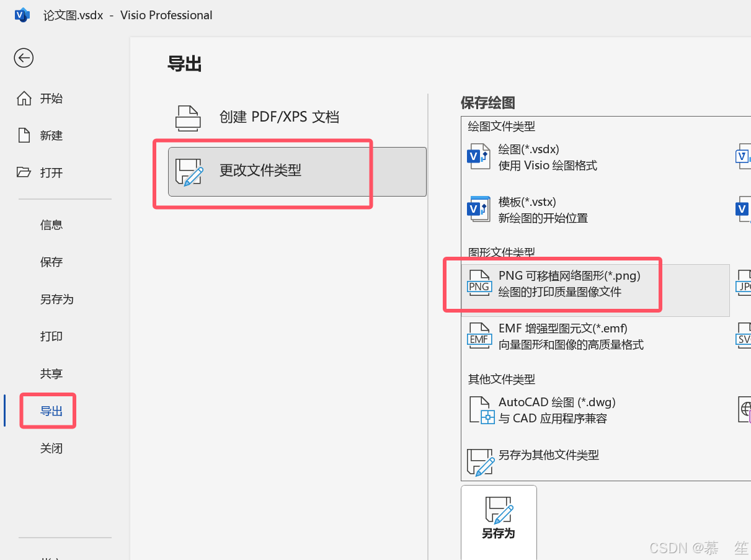Click the Visio logo in title bar
The image size is (751, 560).
point(22,15)
